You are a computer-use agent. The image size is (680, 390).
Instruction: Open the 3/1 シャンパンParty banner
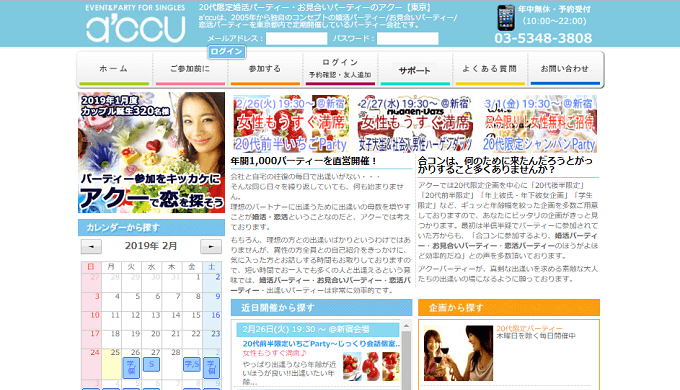pos(540,124)
